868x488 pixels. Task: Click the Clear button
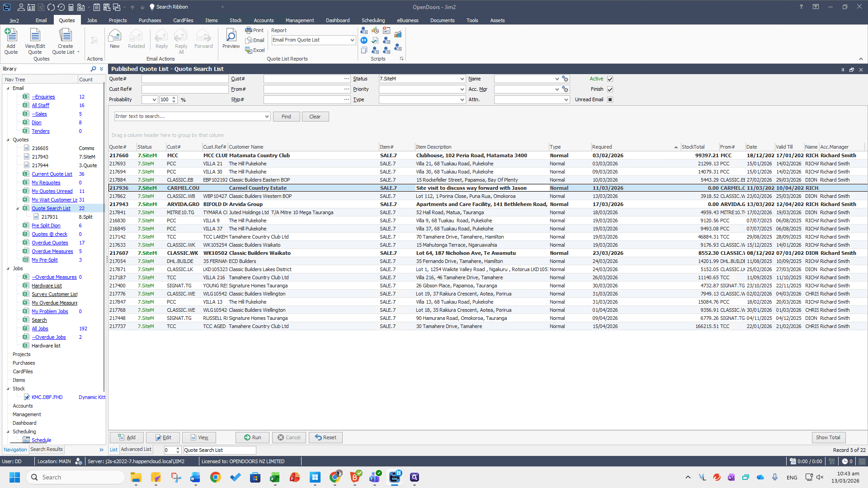(315, 117)
